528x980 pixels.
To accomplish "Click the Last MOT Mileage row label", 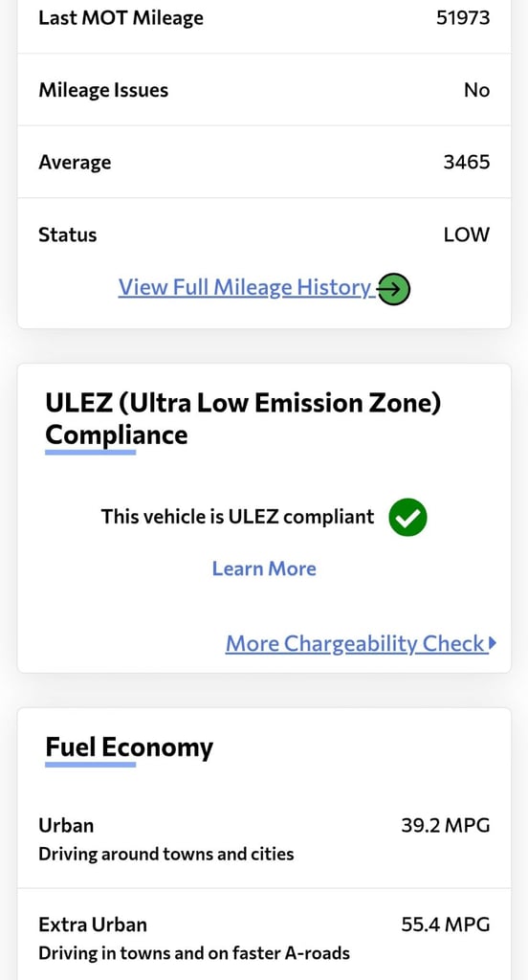I will coord(121,17).
